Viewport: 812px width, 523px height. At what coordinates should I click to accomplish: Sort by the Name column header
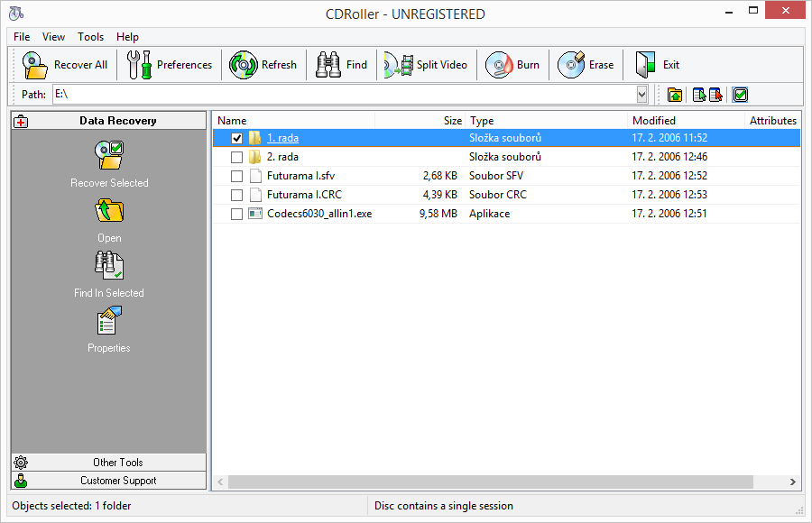293,121
